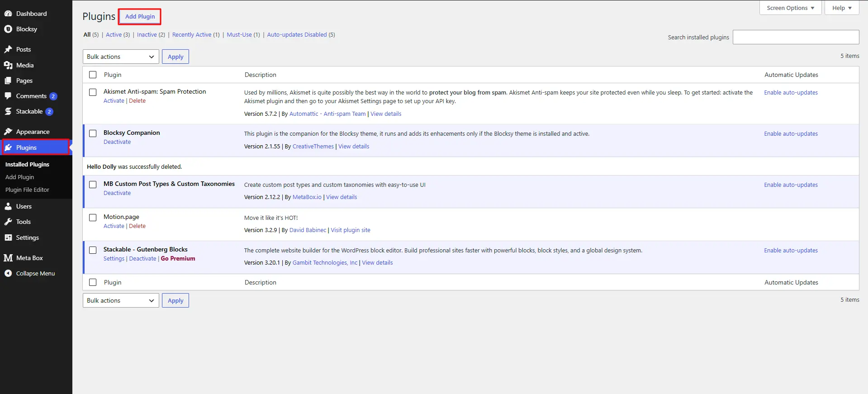Activate the Akismet Anti-spam plugin
The height and width of the screenshot is (394, 868).
tap(114, 101)
